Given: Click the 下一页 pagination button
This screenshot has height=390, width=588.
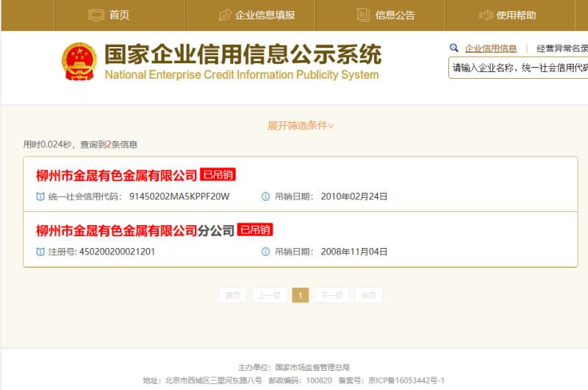Looking at the screenshot, I should 331,295.
